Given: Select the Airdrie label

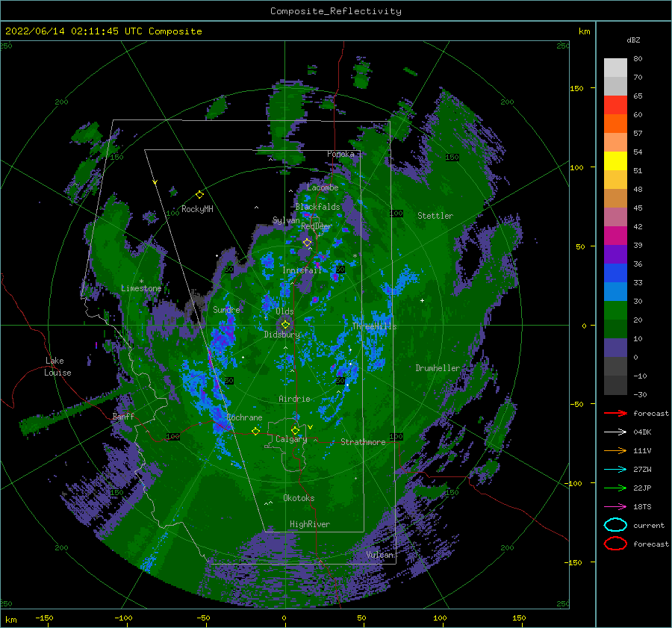Looking at the screenshot, I should pos(294,399).
